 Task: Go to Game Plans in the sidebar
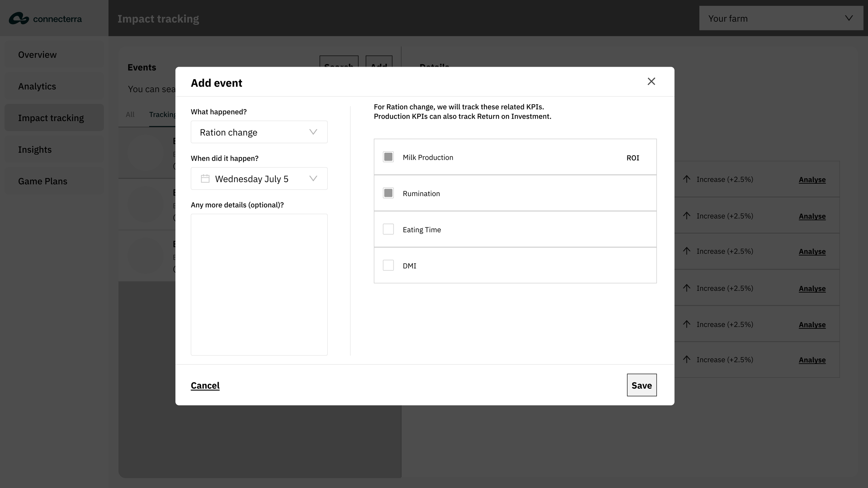pos(42,181)
